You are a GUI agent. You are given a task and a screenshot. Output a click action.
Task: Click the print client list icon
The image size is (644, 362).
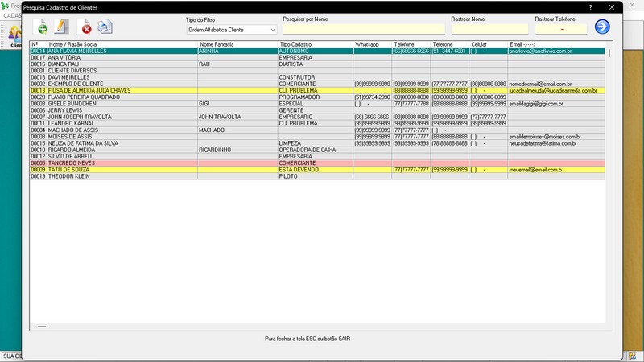point(105,27)
